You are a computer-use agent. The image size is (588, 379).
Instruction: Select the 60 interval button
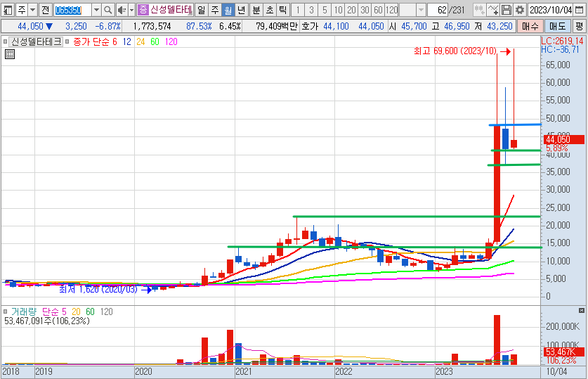(x=378, y=10)
